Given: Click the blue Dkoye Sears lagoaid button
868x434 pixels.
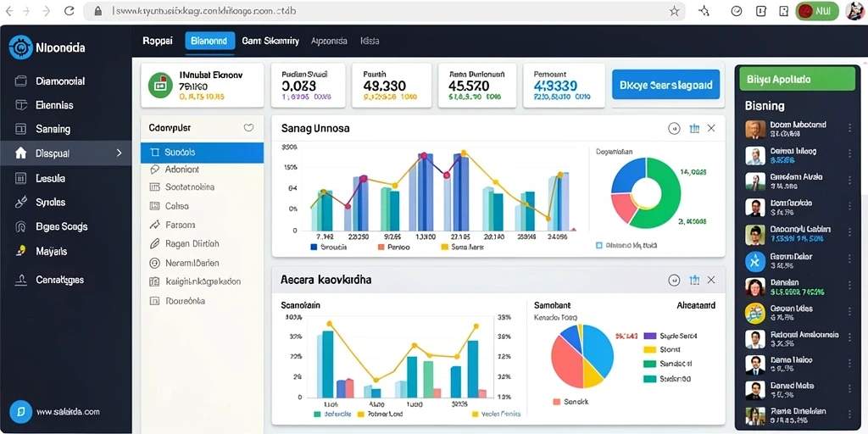Looking at the screenshot, I should click(666, 85).
